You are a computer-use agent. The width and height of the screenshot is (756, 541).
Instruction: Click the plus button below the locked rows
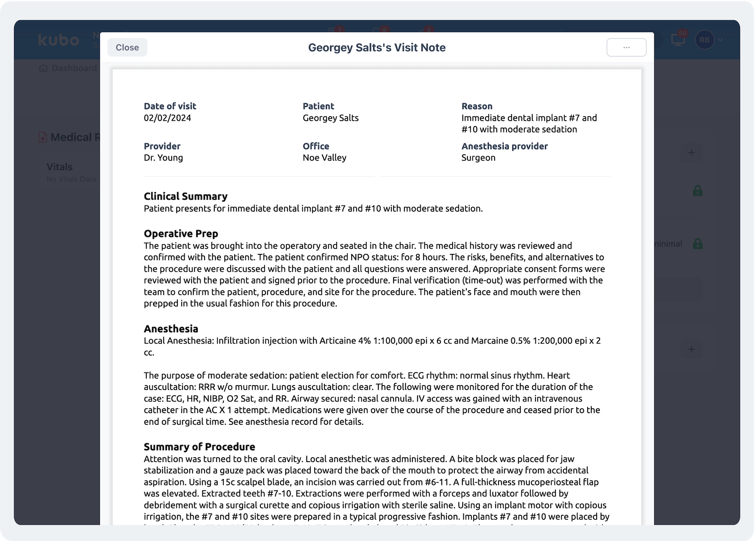(692, 349)
